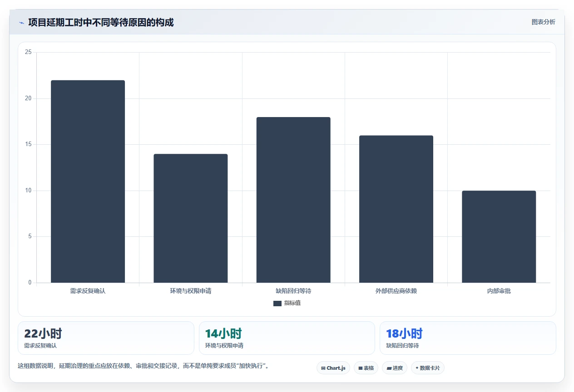This screenshot has width=574, height=392.
Task: Select the 表格 tag chip
Action: coord(366,368)
